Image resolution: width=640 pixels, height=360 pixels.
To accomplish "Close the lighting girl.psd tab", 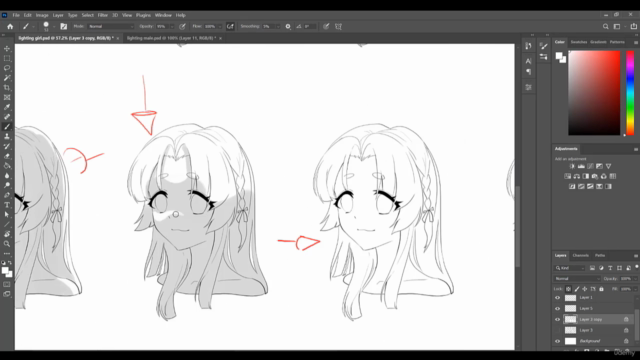I will 118,38.
